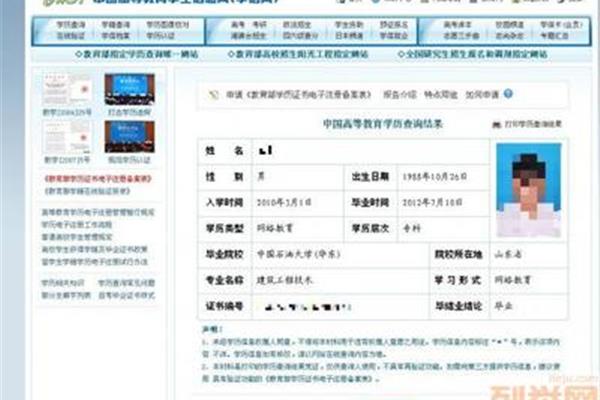Go to 学历认证 in the navigation bar

(x=160, y=36)
